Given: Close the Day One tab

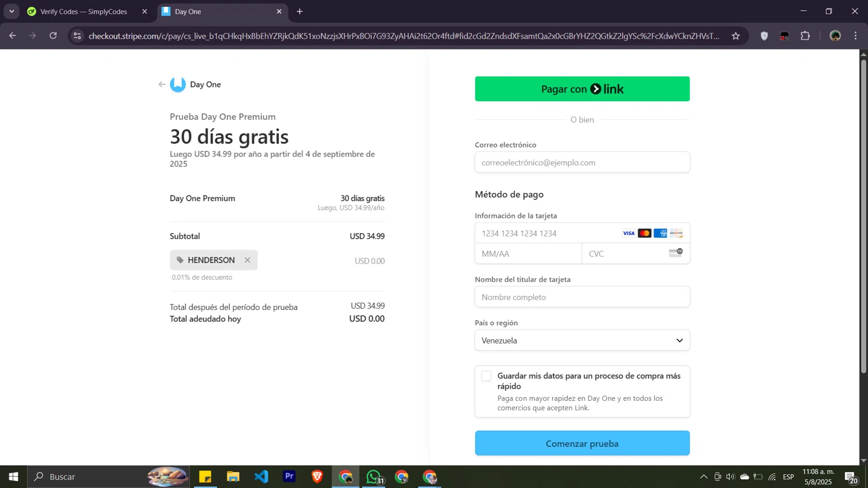Looking at the screenshot, I should pos(279,12).
